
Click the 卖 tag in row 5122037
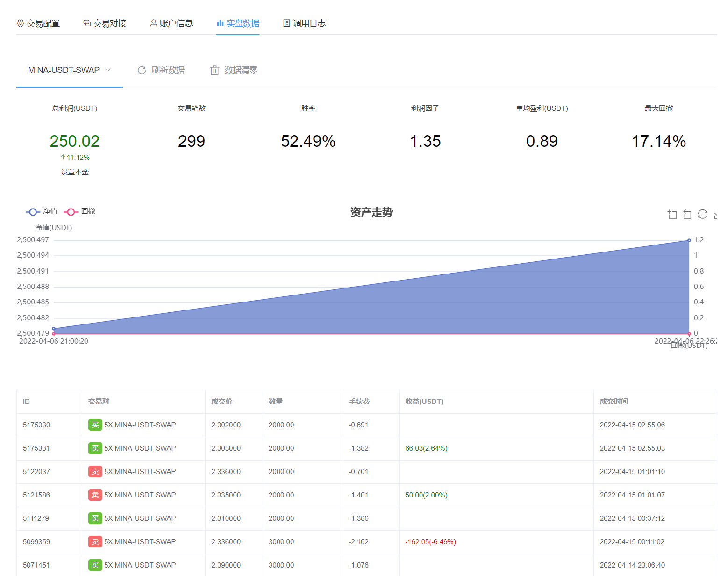[95, 472]
